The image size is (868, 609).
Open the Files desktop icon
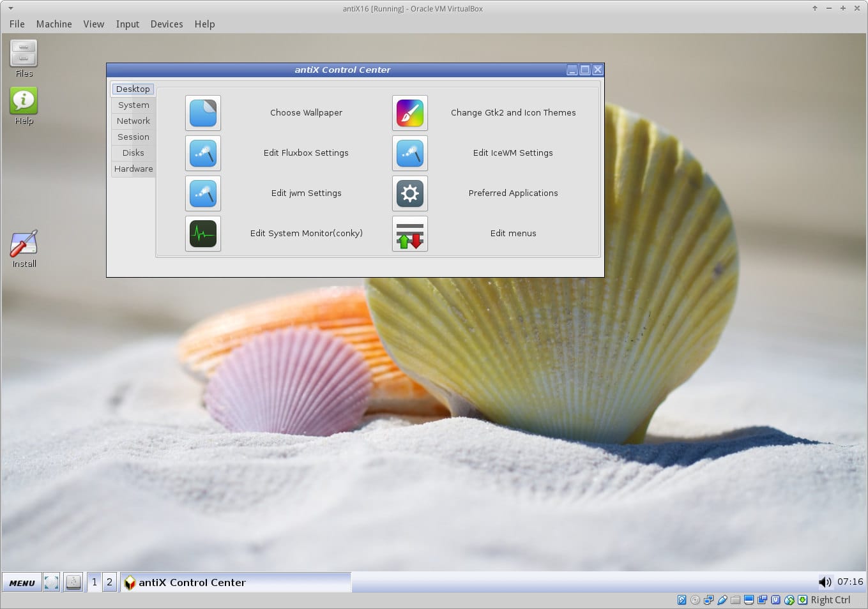pyautogui.click(x=24, y=54)
